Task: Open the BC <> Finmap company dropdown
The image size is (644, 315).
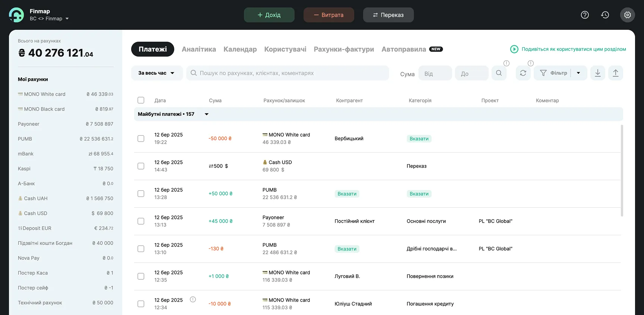Action: [x=49, y=19]
